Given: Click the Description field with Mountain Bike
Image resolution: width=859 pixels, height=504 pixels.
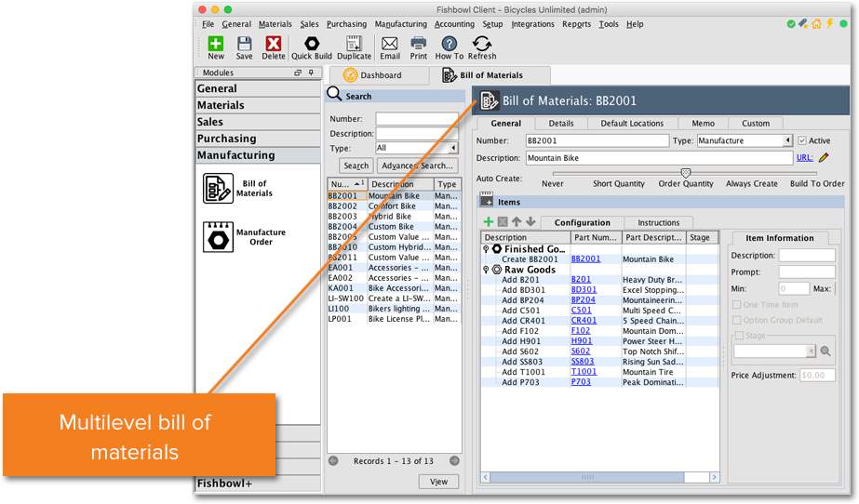Looking at the screenshot, I should coord(659,157).
